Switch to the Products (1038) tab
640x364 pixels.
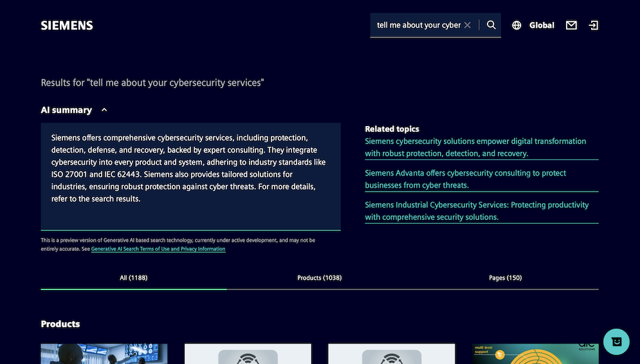tap(319, 278)
